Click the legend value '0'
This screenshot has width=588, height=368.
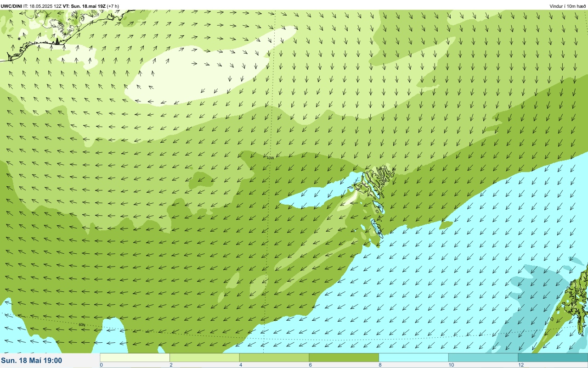(101, 365)
